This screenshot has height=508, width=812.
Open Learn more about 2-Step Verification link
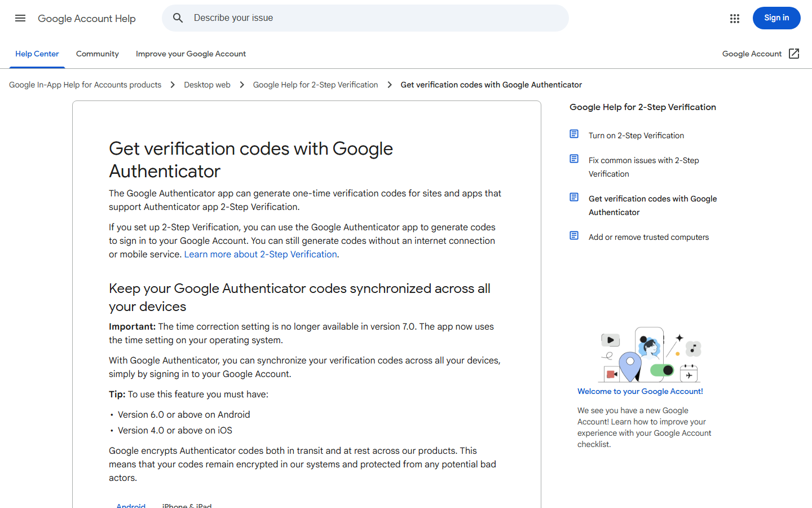(261, 254)
